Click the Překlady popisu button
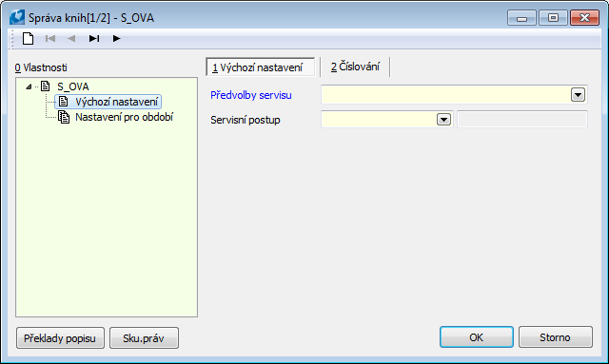The width and height of the screenshot is (609, 364). (60, 338)
